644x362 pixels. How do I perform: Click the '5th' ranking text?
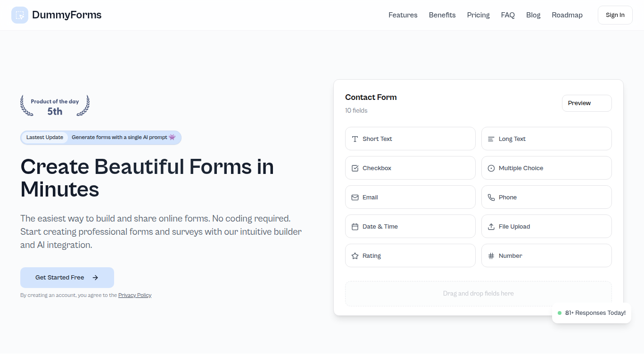55,111
